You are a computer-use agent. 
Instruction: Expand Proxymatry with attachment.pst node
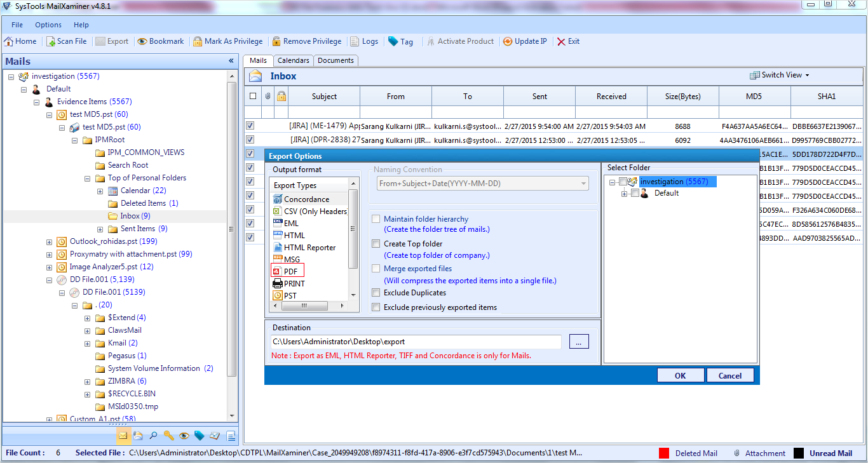49,255
